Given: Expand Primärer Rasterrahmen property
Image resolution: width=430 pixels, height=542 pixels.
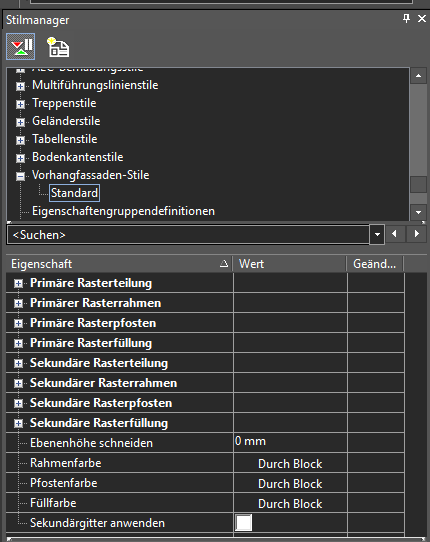Looking at the screenshot, I should pyautogui.click(x=18, y=304).
